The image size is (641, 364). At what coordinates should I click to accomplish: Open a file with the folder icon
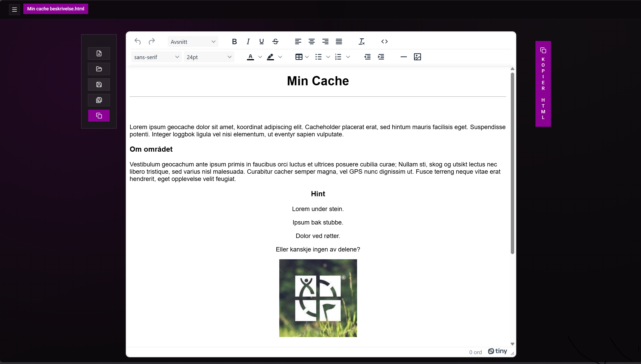click(99, 69)
